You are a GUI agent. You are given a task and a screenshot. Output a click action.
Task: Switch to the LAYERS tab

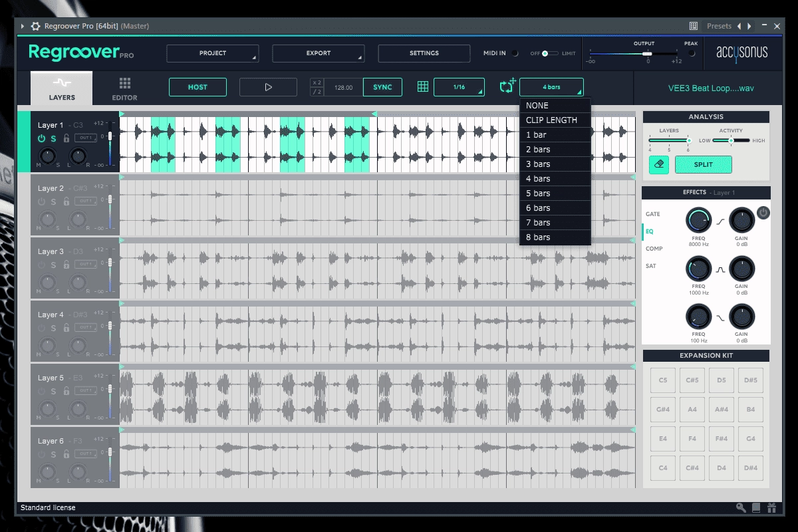62,88
